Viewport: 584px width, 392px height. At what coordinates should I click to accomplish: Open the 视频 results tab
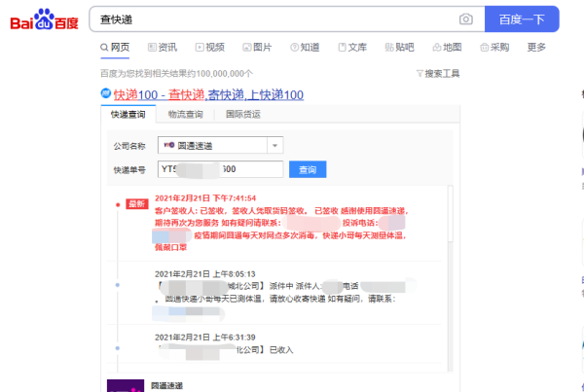pyautogui.click(x=209, y=47)
